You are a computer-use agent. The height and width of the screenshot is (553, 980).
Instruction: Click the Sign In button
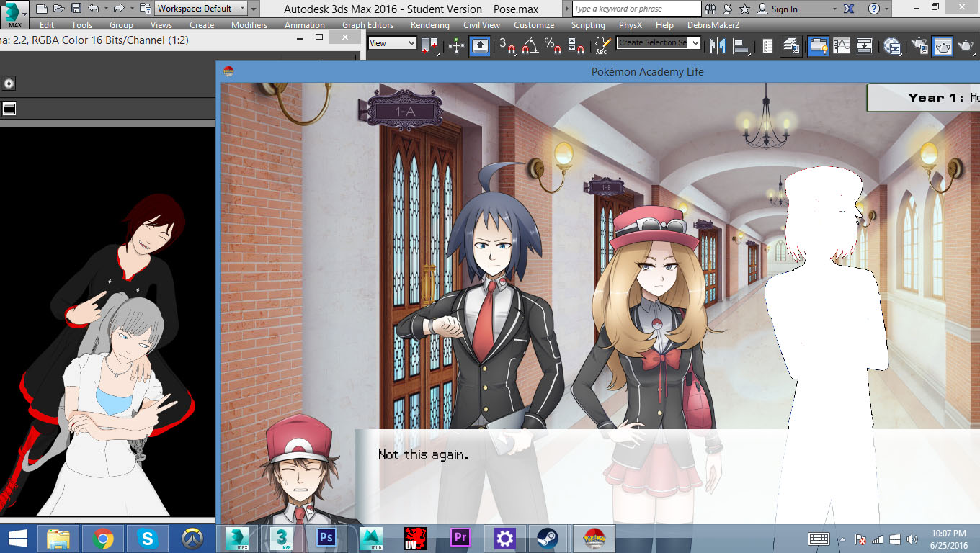tap(784, 9)
